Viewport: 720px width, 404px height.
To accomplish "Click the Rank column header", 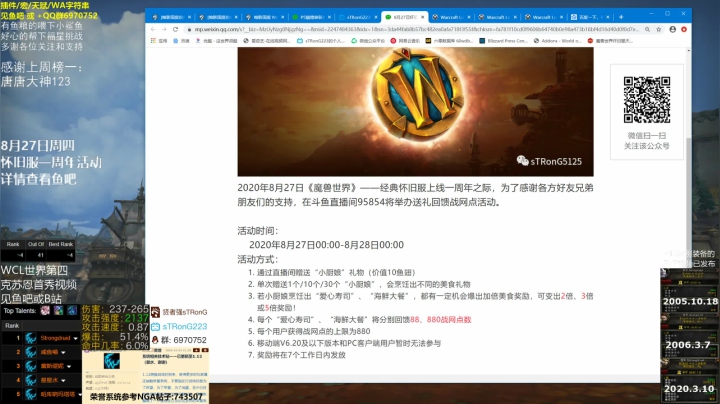I will 12,325.
